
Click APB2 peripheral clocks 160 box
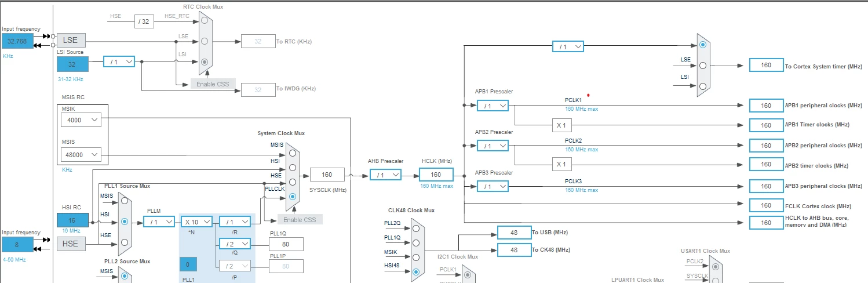[766, 146]
